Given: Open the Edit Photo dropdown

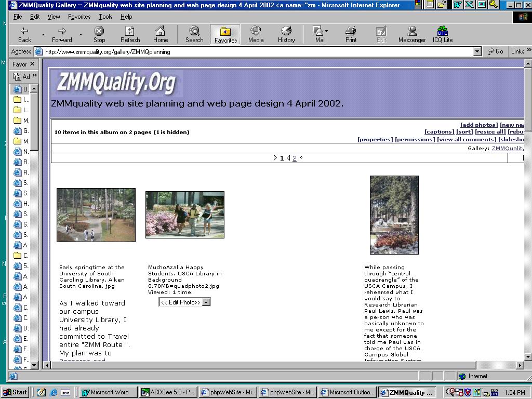Looking at the screenshot, I should point(206,302).
